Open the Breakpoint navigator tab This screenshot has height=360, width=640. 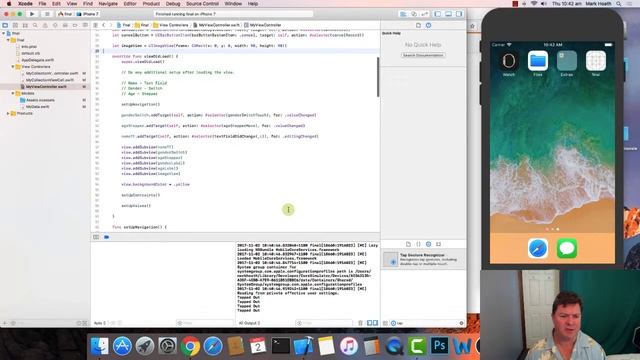75,25
